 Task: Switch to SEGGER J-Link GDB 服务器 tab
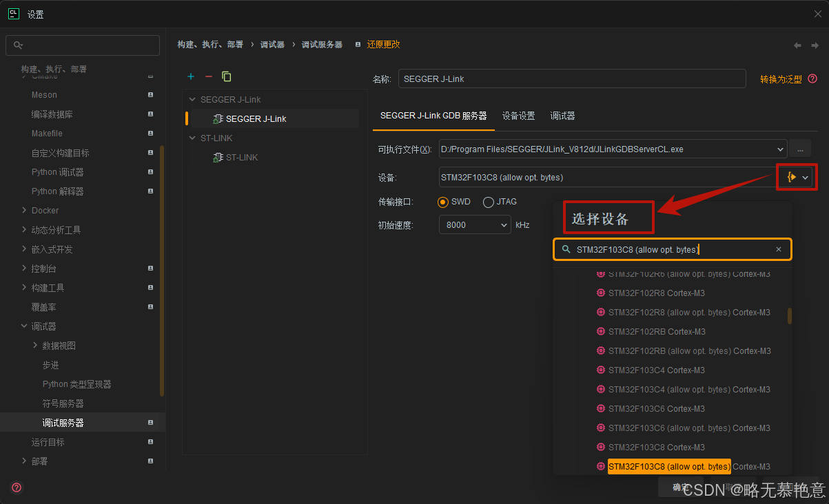tap(433, 116)
